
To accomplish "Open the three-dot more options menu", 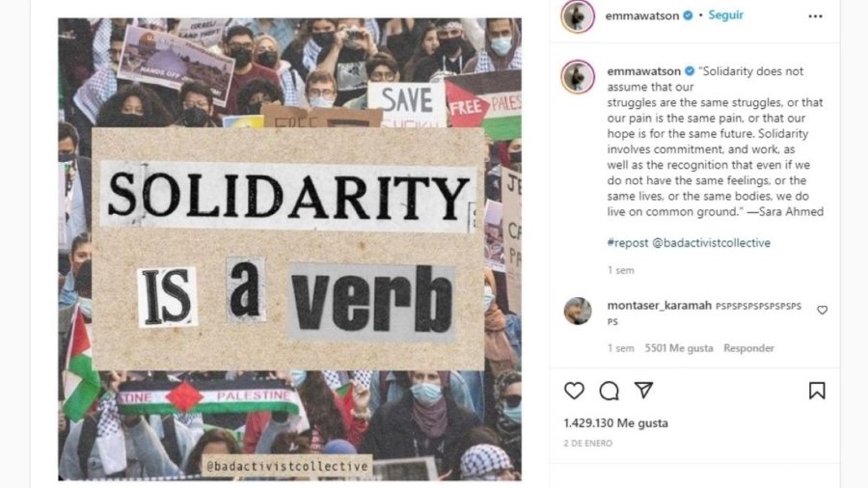I will [815, 16].
